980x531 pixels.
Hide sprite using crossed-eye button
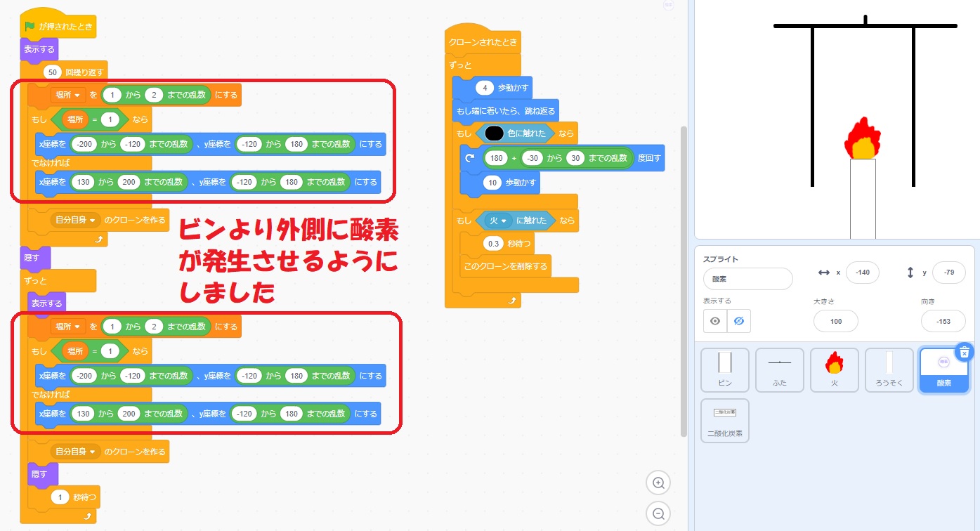(739, 321)
